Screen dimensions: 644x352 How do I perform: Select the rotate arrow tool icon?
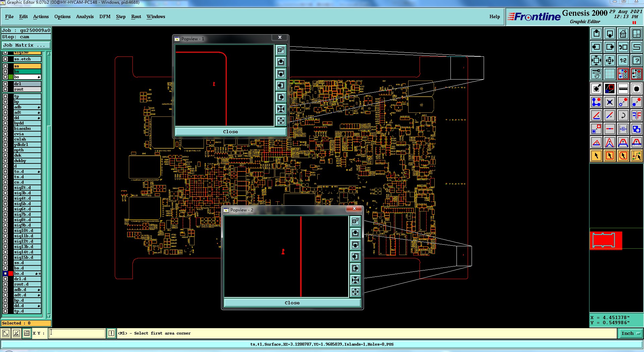[x=623, y=115]
